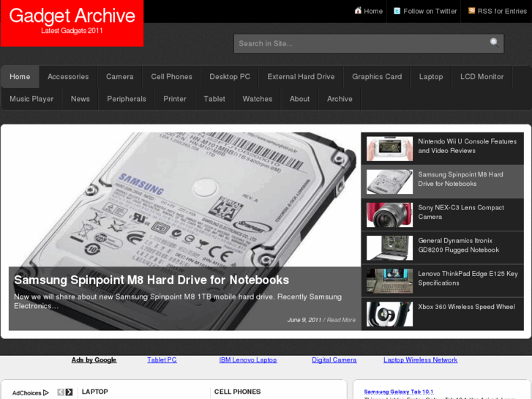Open the Laptop Wireless Network ad link
Viewport: 532px width, 399px height.
coord(420,360)
